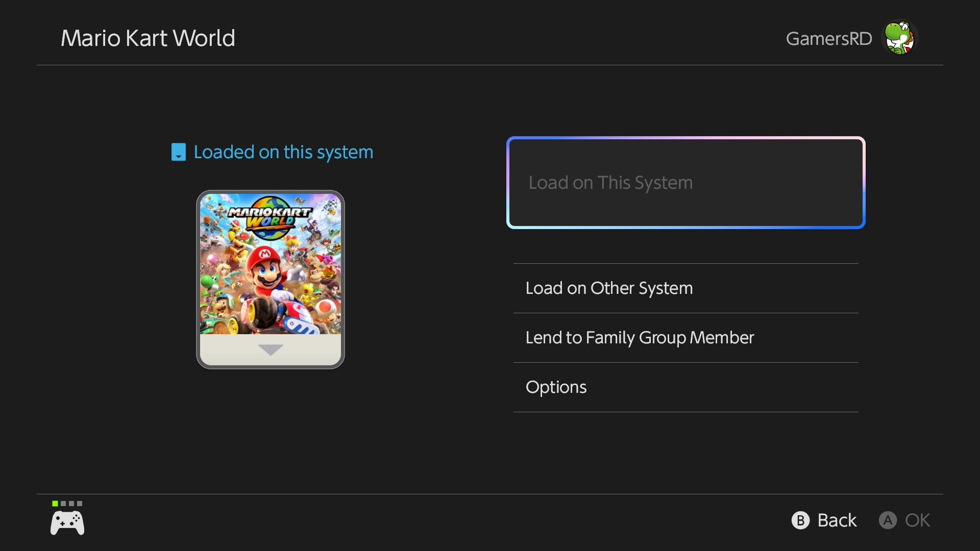This screenshot has width=980, height=551.
Task: Click the Yoshi user avatar
Action: [x=899, y=37]
